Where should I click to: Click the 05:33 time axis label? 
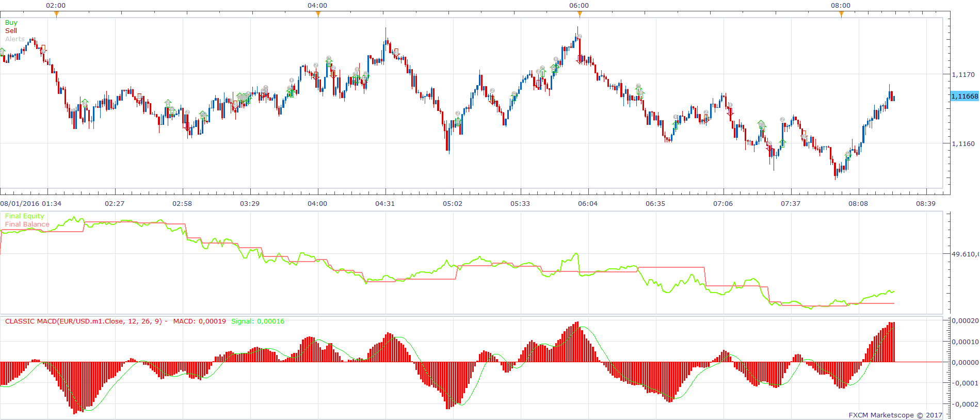pyautogui.click(x=520, y=203)
